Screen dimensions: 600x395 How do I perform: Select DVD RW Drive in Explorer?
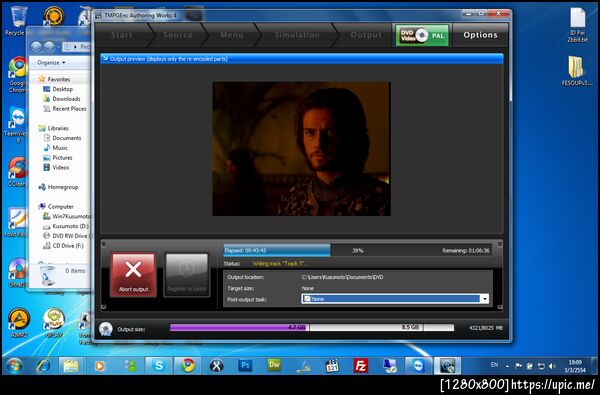coord(67,236)
